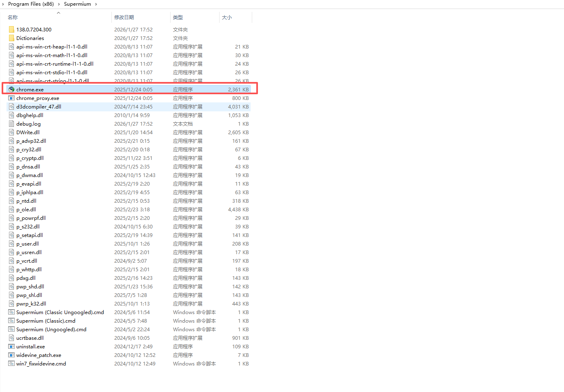Click the DWrite.dll file icon
Viewport: 564px width, 392px height.
pyautogui.click(x=11, y=132)
